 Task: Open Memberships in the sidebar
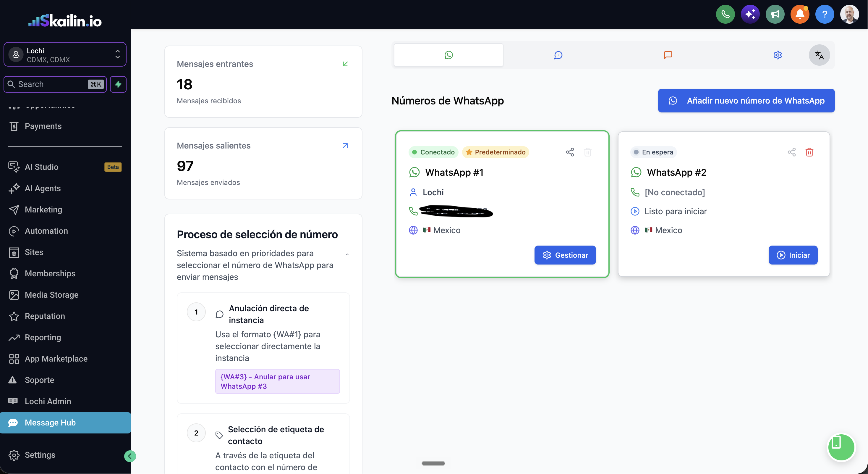click(x=65, y=273)
